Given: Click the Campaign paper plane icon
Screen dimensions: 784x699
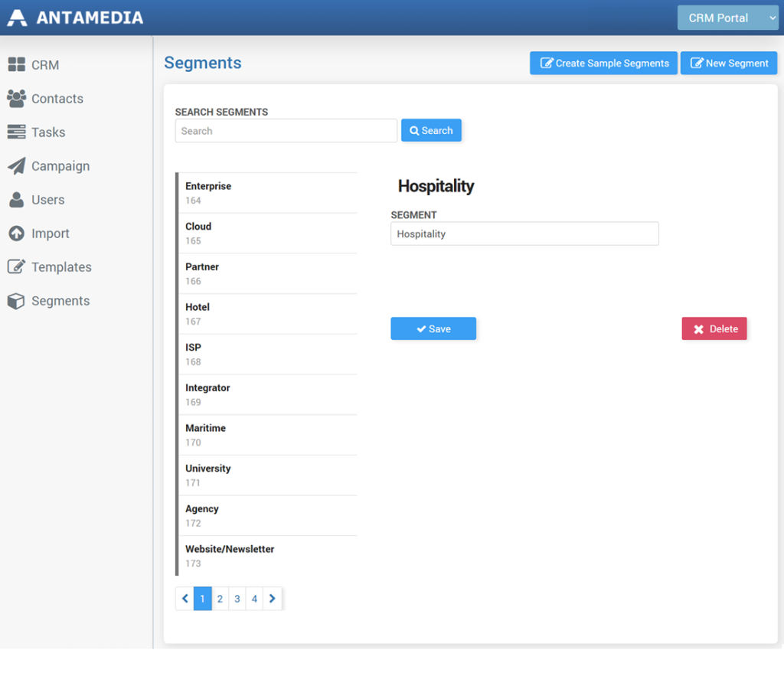Looking at the screenshot, I should pos(17,166).
